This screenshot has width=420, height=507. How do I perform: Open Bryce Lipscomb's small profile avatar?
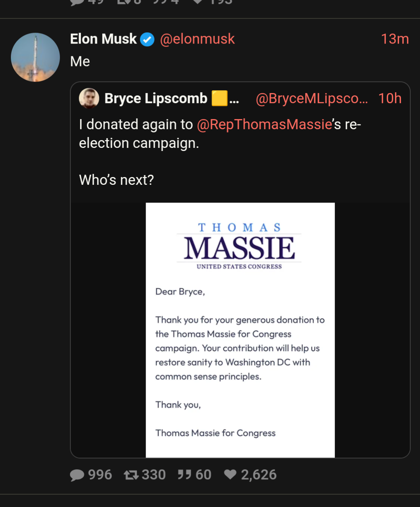pyautogui.click(x=89, y=98)
